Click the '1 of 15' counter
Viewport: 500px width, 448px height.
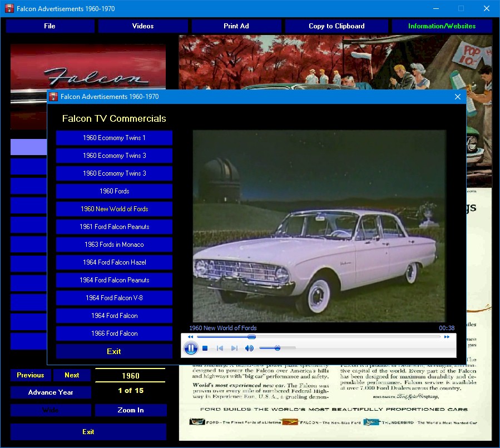[131, 391]
